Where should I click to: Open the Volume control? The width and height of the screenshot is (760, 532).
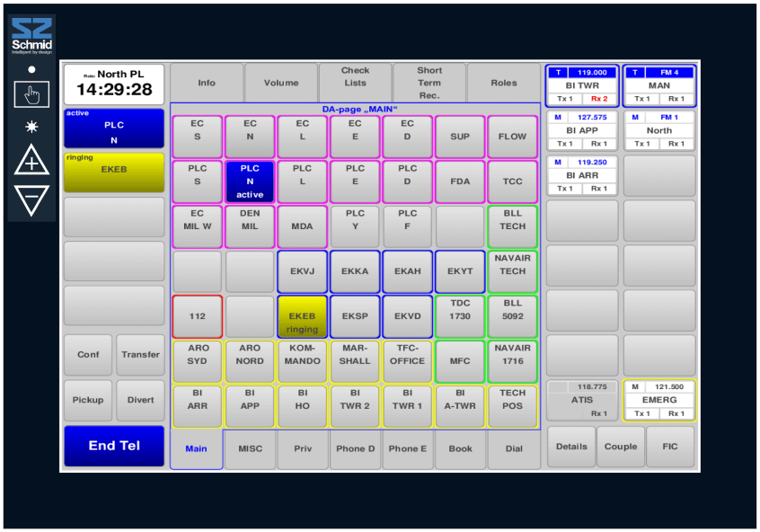click(280, 83)
